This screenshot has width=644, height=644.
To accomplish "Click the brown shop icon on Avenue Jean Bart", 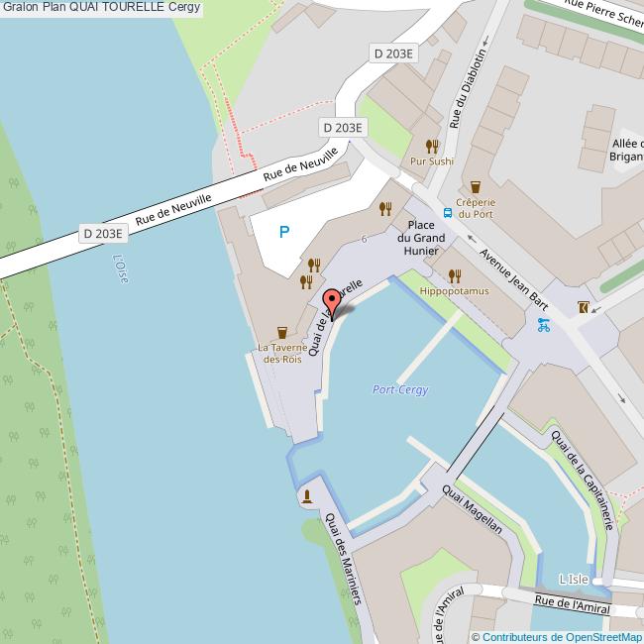I will (x=584, y=307).
